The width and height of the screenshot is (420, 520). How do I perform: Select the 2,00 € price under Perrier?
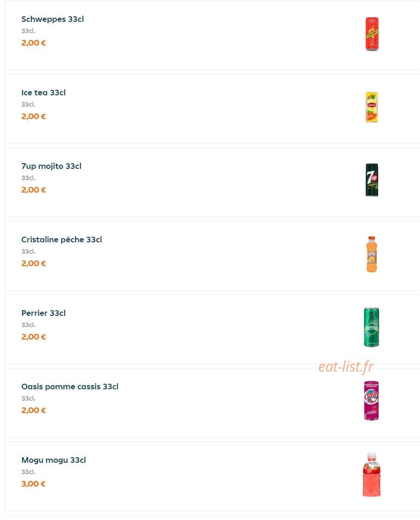click(33, 337)
